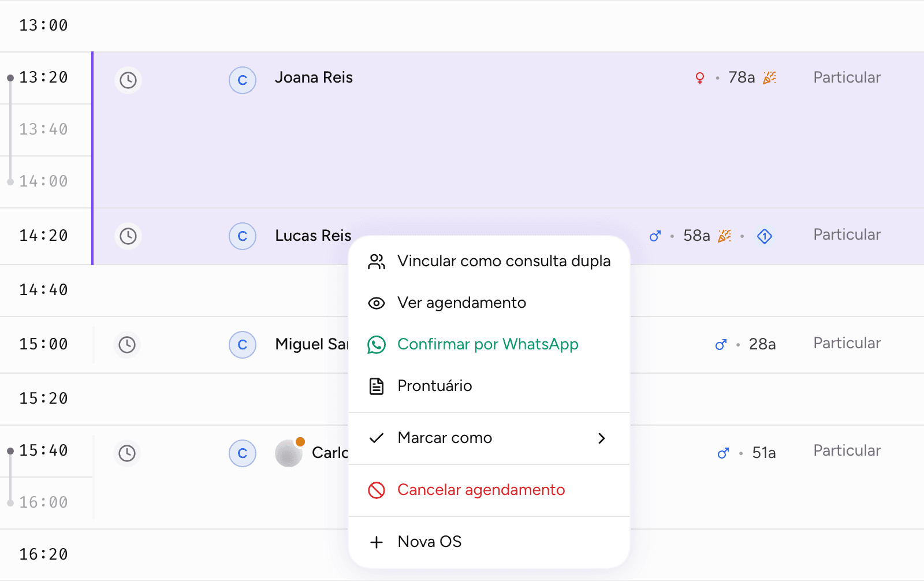Click the clock status icon at 15:40
Screen dimensions: 924x581
[x=127, y=453]
